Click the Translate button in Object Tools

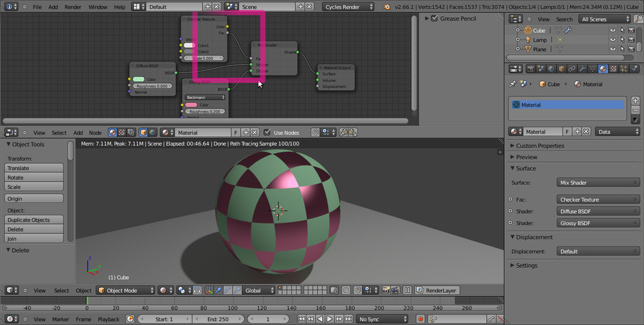tap(34, 168)
